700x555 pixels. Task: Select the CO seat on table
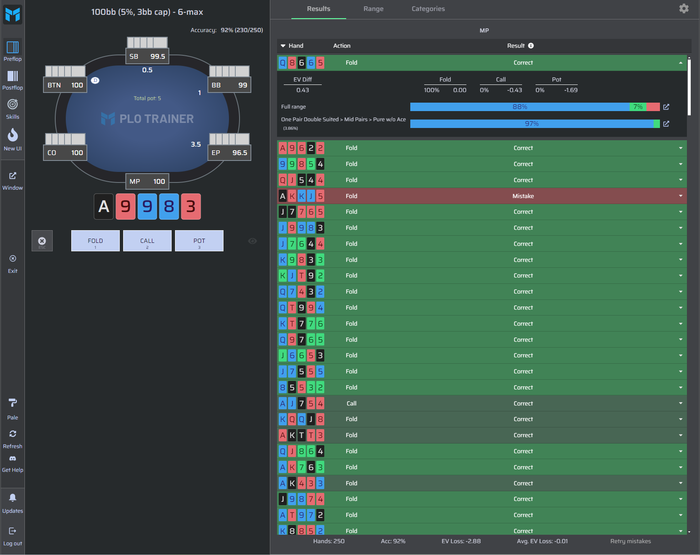tap(65, 153)
